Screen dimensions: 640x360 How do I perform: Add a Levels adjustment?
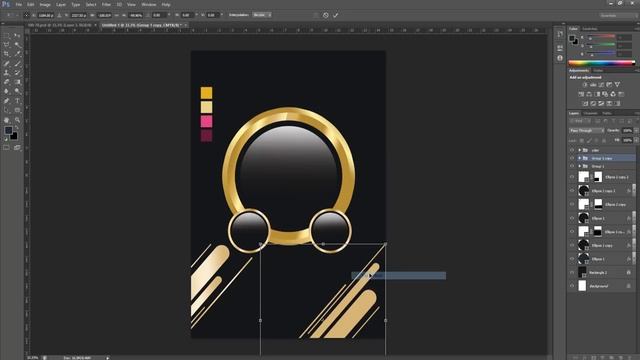tap(593, 85)
